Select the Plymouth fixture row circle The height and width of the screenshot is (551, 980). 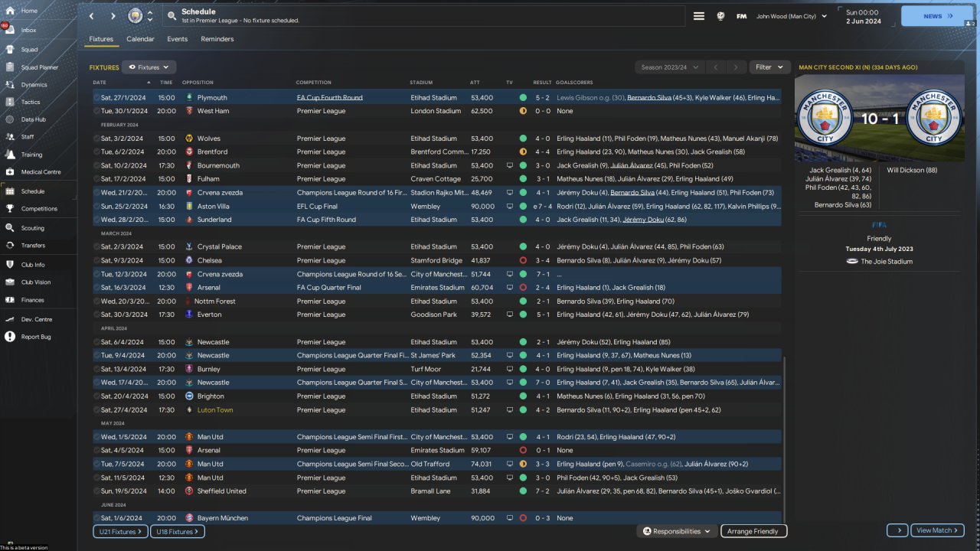[x=97, y=98]
